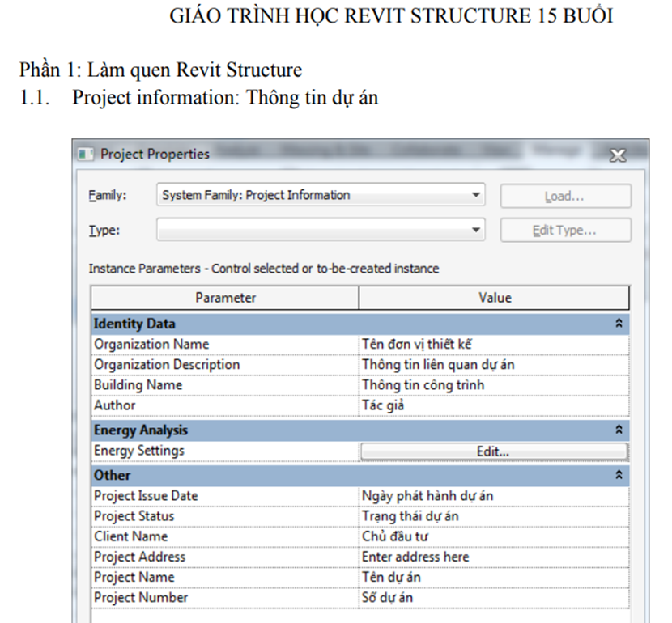Click the Project Properties title bar icon
The width and height of the screenshot is (672, 623).
tap(86, 155)
